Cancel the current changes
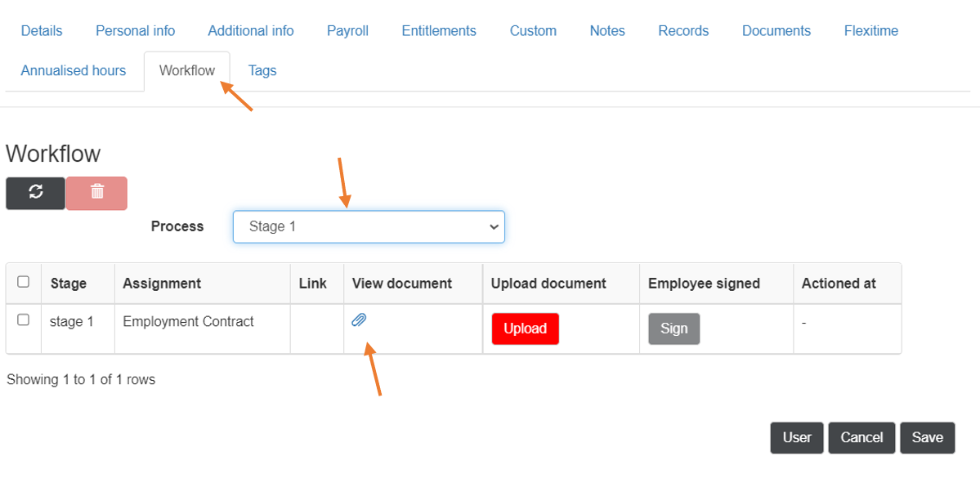Screen dimensions: 980x483 861,437
